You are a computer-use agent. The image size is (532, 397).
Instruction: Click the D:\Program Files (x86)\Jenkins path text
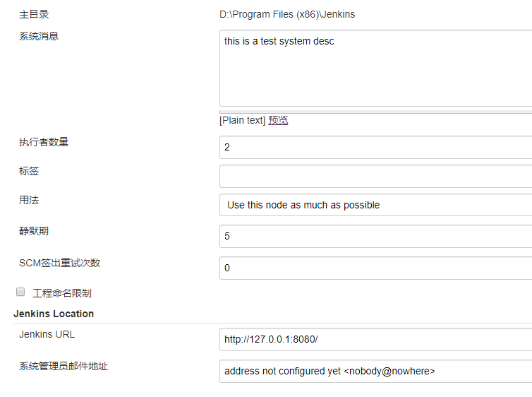[x=287, y=14]
